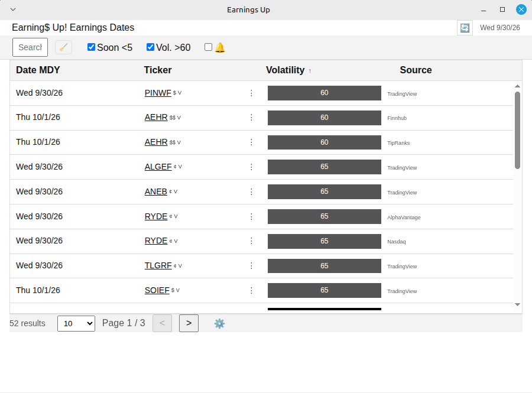Open the three-dot menu for ANEB
This screenshot has height=393, width=532.
coord(251,191)
